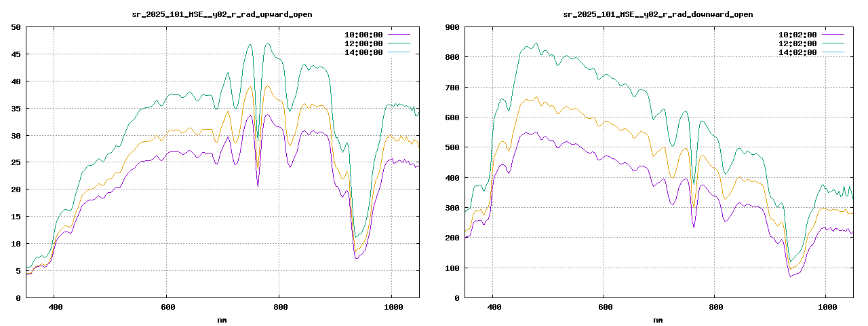Click the 700 y-axis tick label

coord(452,88)
